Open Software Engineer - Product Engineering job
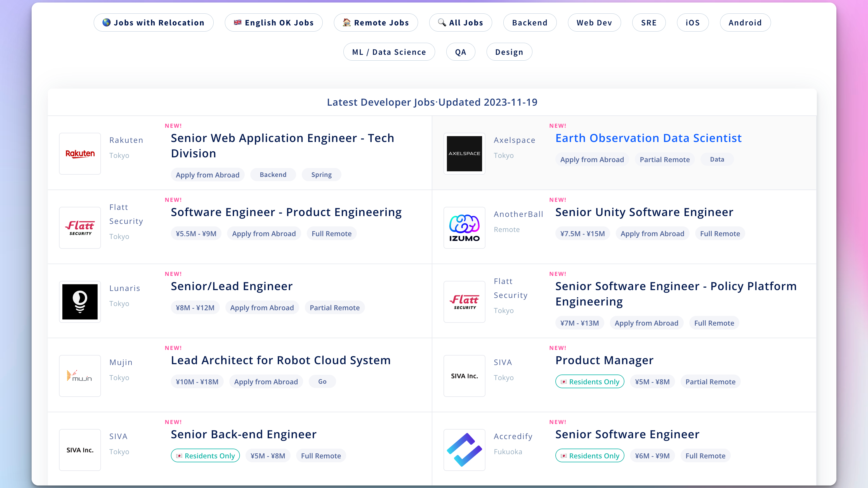This screenshot has width=868, height=488. pos(286,212)
